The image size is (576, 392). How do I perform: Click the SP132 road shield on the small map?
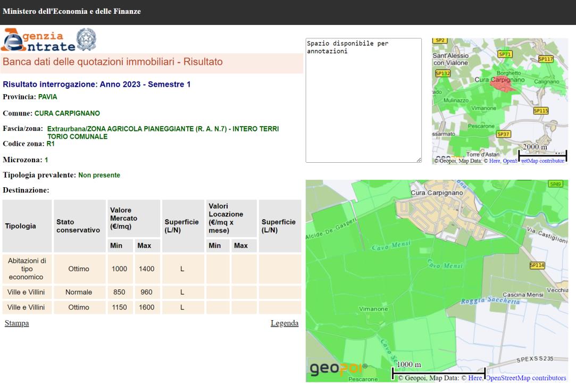[443, 73]
